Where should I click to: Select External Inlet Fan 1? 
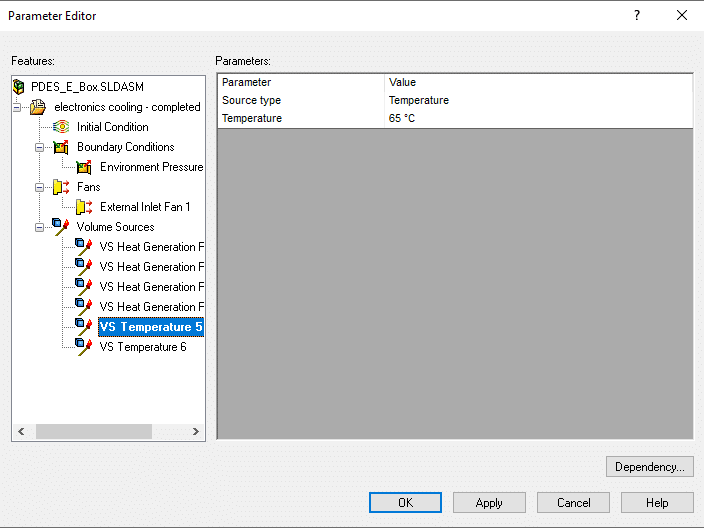pyautogui.click(x=145, y=207)
